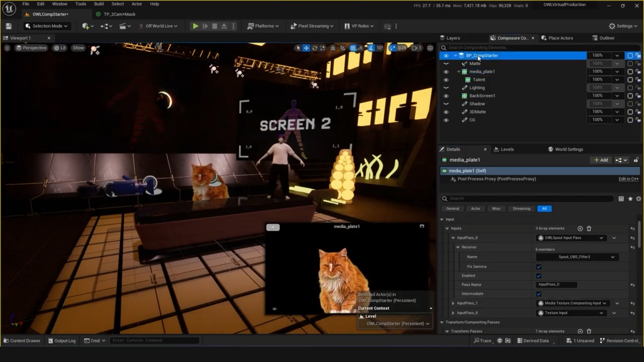The height and width of the screenshot is (362, 644).
Task: Select the rotate tool in viewport
Action: coord(315,48)
